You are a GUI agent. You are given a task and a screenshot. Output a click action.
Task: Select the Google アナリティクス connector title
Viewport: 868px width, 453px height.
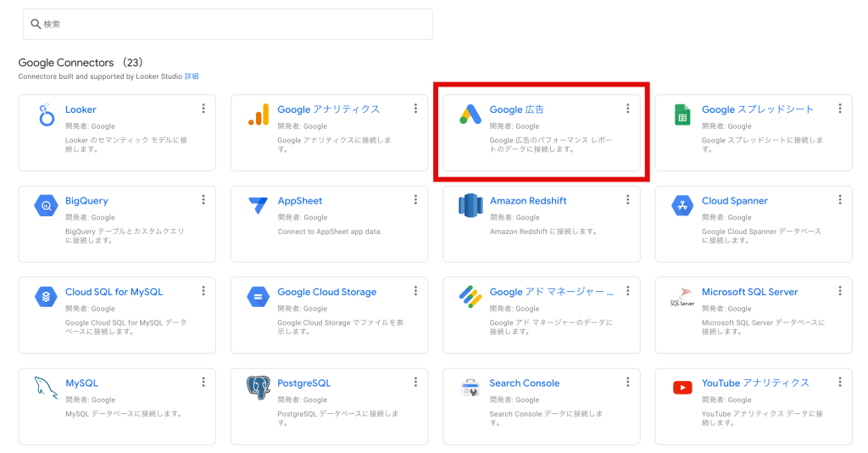point(328,109)
